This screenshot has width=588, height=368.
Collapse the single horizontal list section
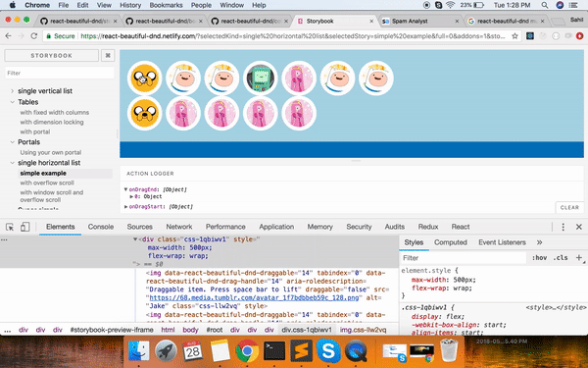13,163
